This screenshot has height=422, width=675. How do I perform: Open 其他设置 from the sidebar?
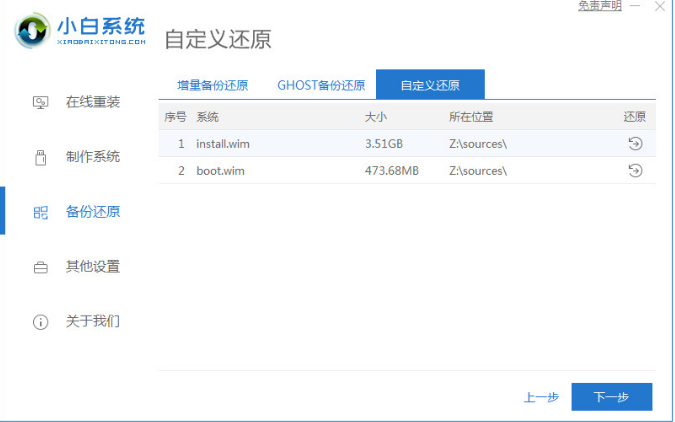click(93, 267)
